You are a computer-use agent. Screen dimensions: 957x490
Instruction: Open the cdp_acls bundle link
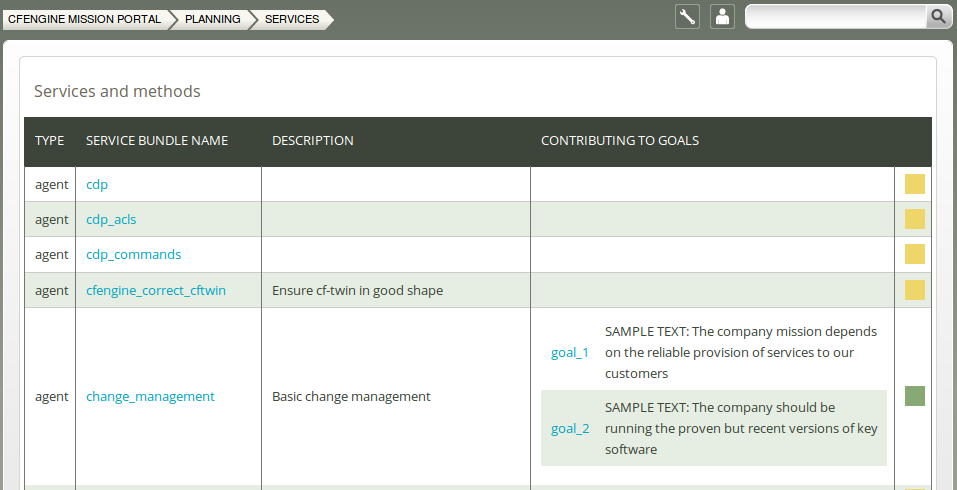point(111,219)
